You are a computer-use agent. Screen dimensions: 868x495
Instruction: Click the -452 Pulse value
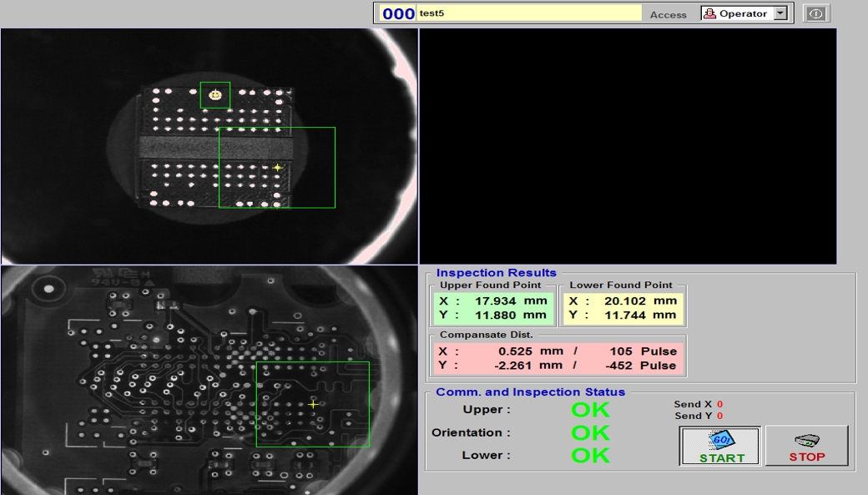[x=640, y=366]
